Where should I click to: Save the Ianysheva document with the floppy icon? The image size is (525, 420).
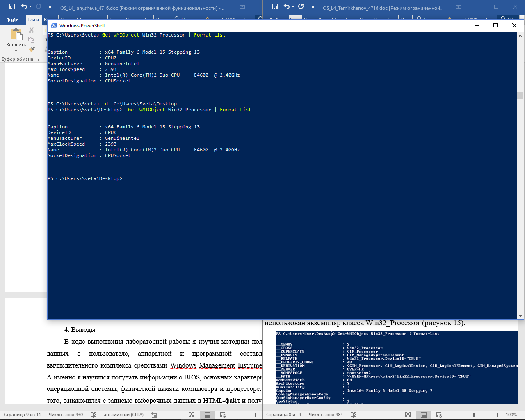point(12,7)
